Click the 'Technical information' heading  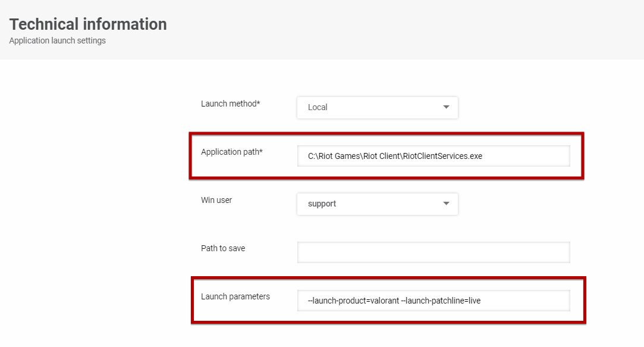[88, 24]
